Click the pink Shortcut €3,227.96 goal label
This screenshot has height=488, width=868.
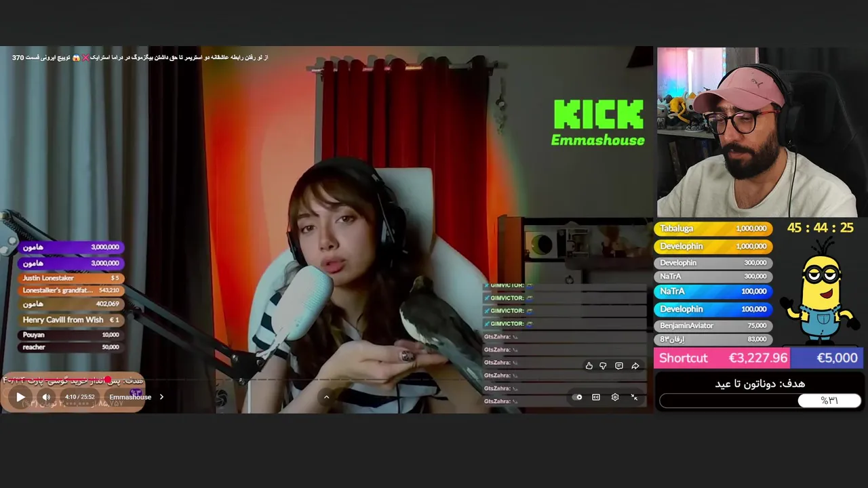click(x=722, y=358)
